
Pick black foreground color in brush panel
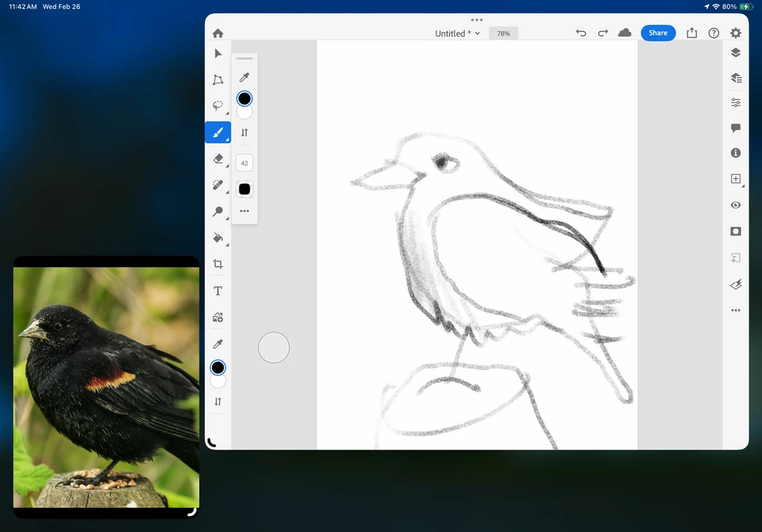(x=244, y=98)
